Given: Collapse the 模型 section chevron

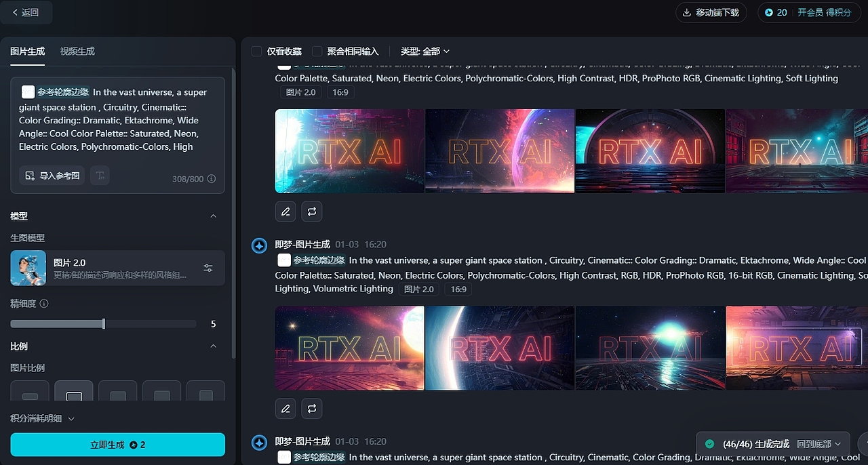Looking at the screenshot, I should coord(213,216).
